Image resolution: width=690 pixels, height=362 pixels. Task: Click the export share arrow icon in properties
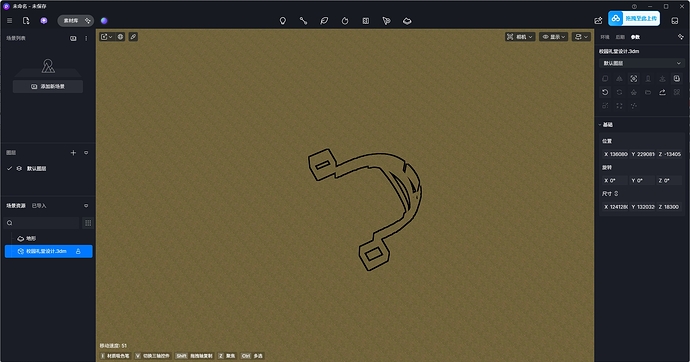tap(662, 92)
